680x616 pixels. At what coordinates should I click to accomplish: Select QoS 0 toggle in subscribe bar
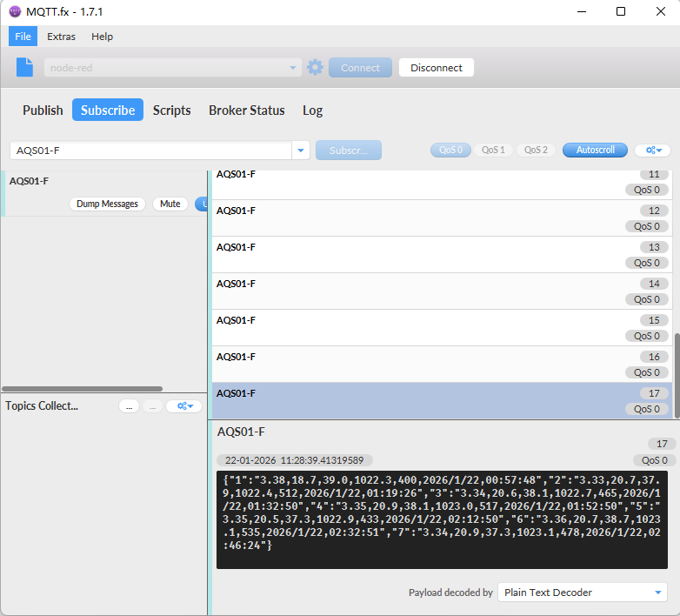[450, 151]
